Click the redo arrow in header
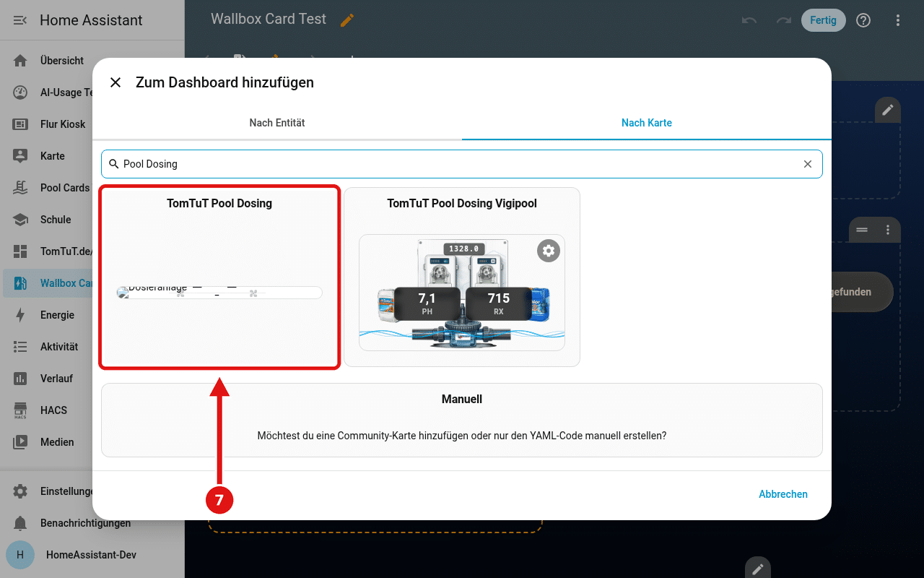The width and height of the screenshot is (924, 578). [x=784, y=20]
